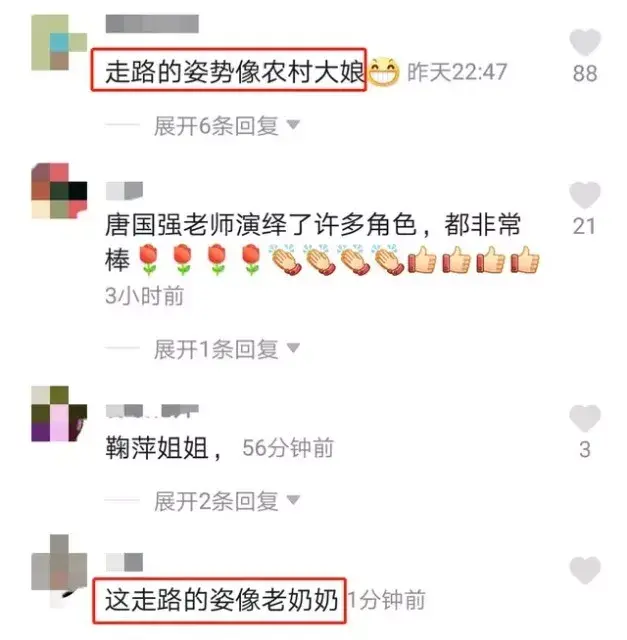Like the 鞠萍姐姐 comment

585,418
